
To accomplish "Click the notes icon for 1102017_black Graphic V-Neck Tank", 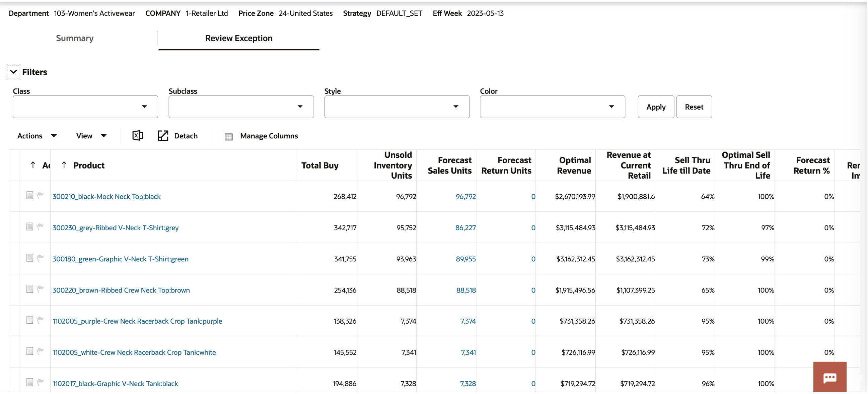I will click(30, 383).
